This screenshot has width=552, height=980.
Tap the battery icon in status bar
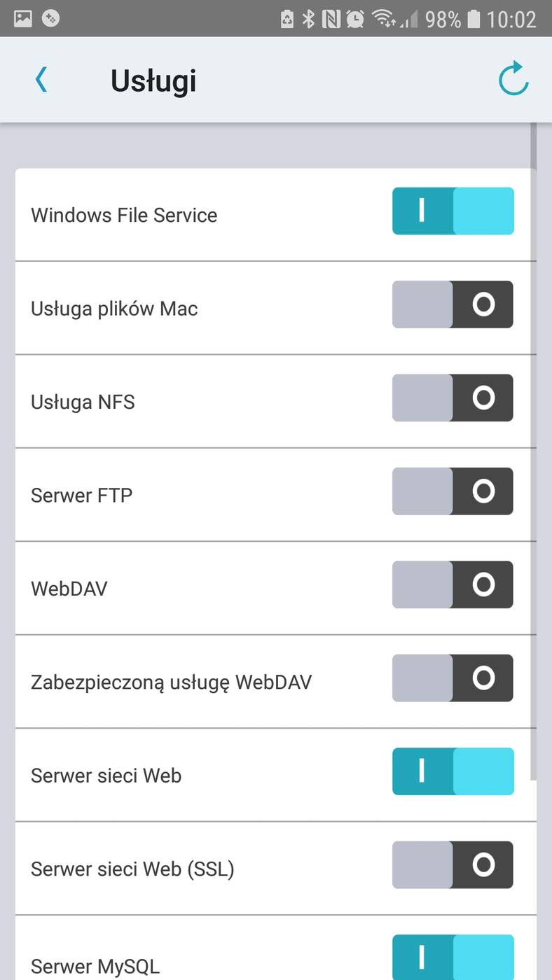(x=474, y=19)
